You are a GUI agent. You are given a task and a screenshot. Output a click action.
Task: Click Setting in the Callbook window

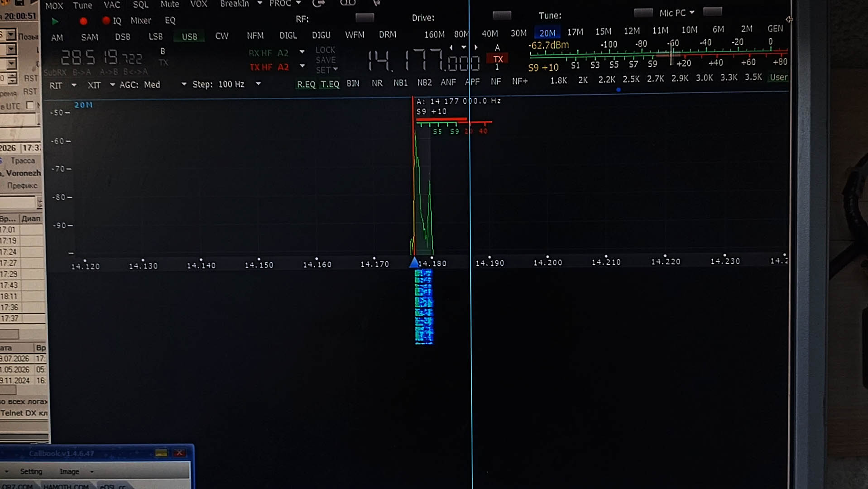coord(31,471)
